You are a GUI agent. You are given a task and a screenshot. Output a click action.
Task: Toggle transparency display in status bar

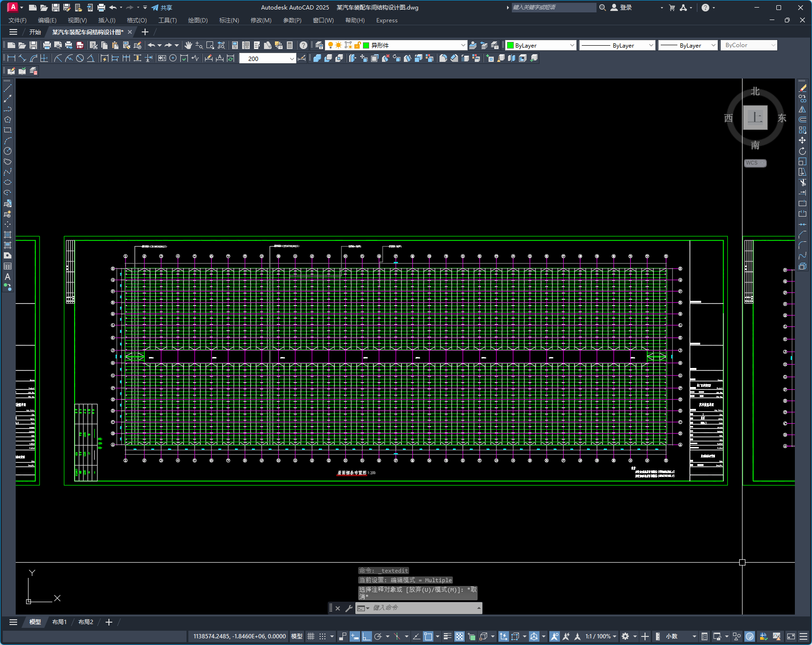(x=459, y=636)
